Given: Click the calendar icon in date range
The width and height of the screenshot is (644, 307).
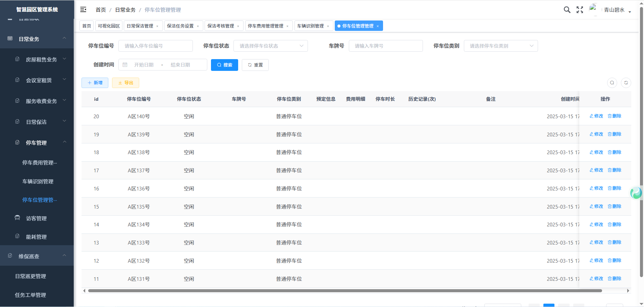Looking at the screenshot, I should 125,65.
